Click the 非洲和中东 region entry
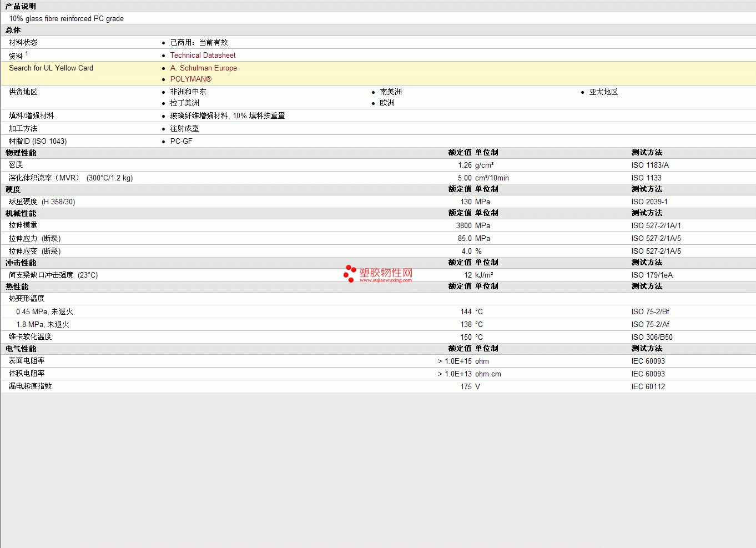The height and width of the screenshot is (548, 756). click(x=188, y=92)
